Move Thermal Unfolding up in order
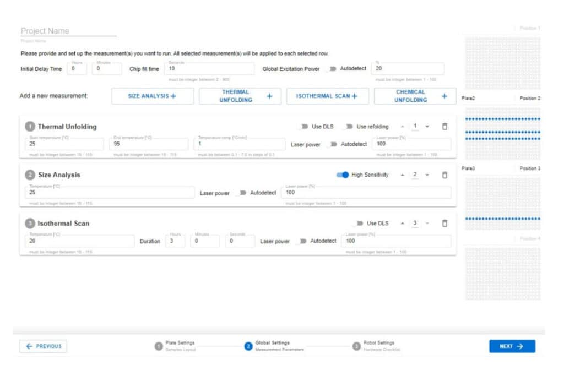This screenshot has width=564, height=392. pyautogui.click(x=402, y=127)
